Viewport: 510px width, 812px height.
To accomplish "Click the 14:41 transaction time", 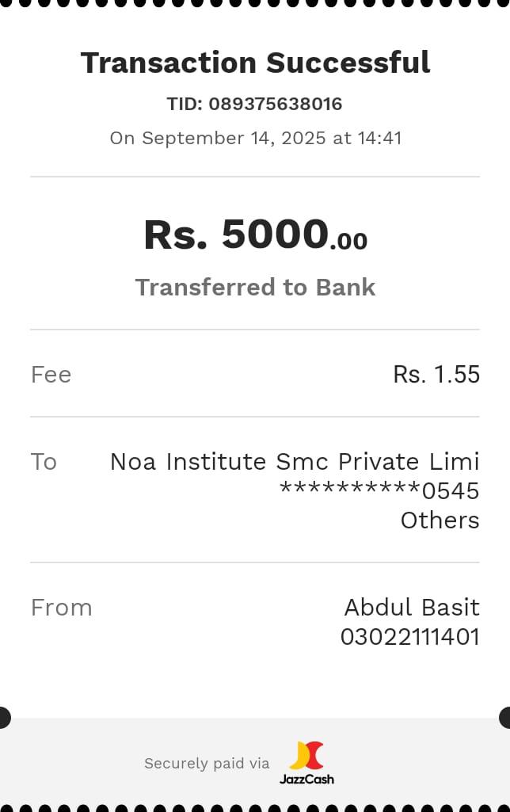I will point(379,138).
